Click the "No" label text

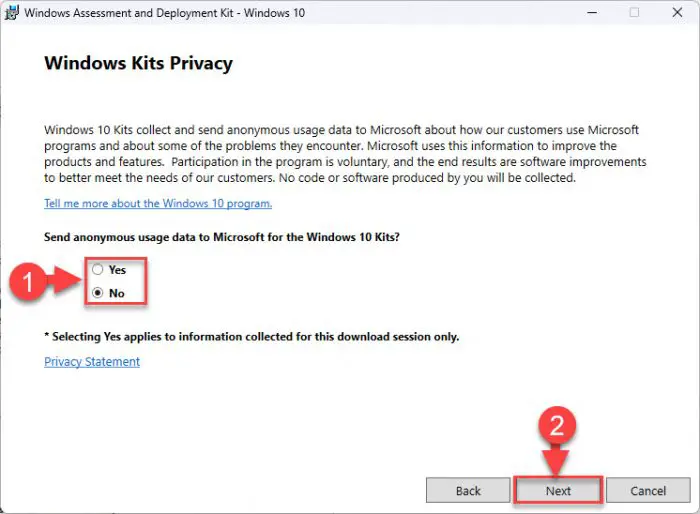coord(117,293)
